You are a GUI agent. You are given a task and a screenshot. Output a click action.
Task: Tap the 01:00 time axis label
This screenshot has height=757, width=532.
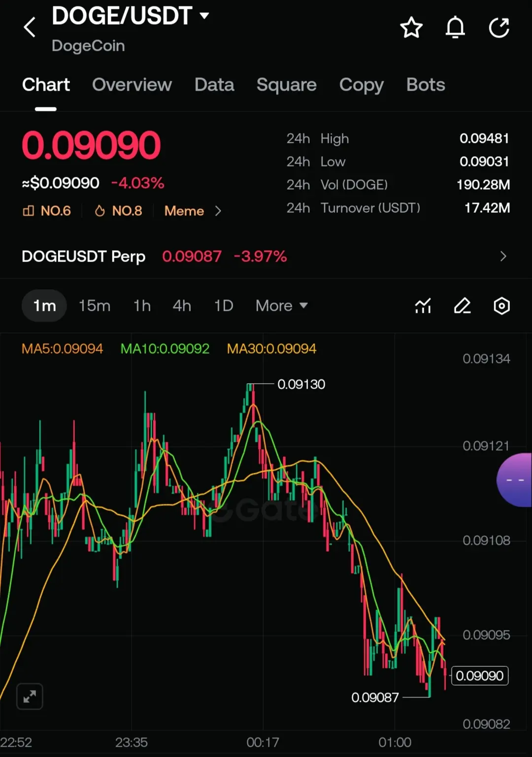395,742
